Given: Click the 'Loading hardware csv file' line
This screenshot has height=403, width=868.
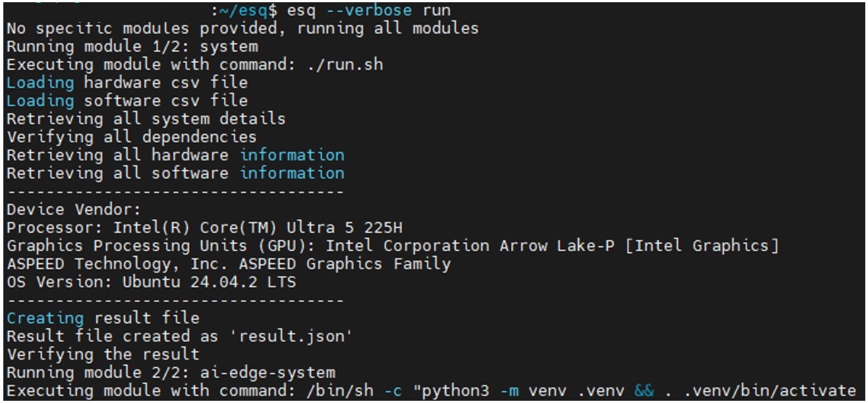Looking at the screenshot, I should pyautogui.click(x=127, y=83).
